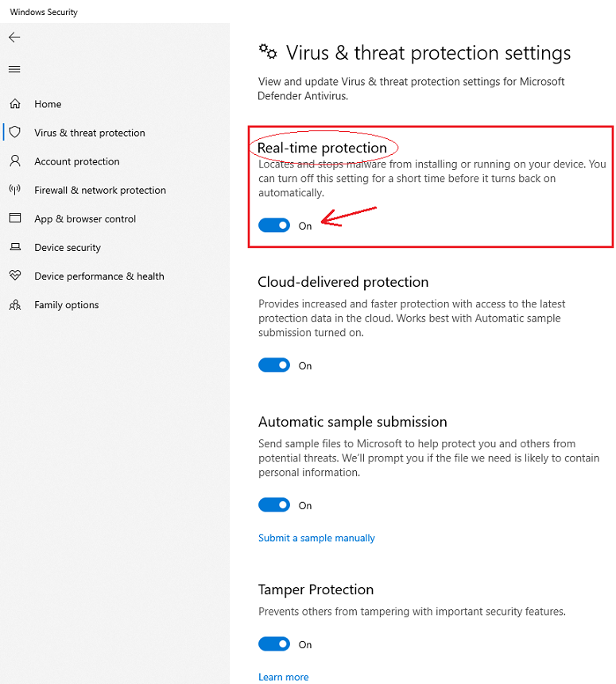Screen dimensions: 616x684
Task: Click the Virus & threat protection shield icon
Action: tap(14, 133)
